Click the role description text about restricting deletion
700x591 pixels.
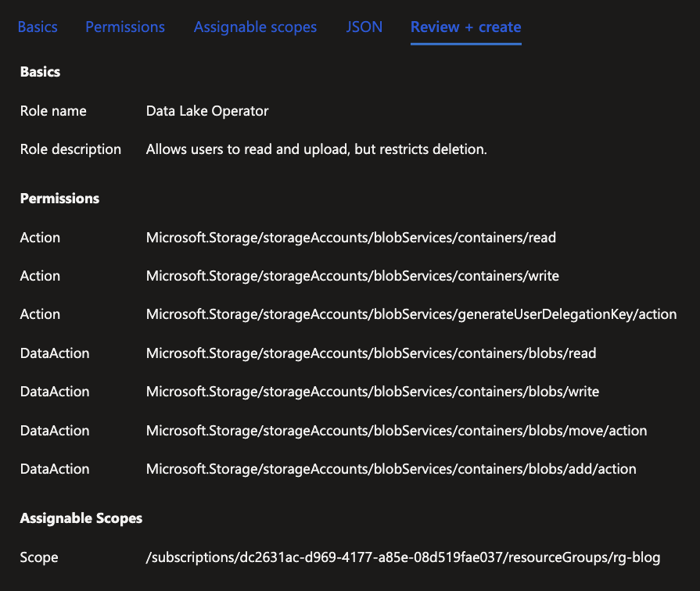click(x=316, y=149)
